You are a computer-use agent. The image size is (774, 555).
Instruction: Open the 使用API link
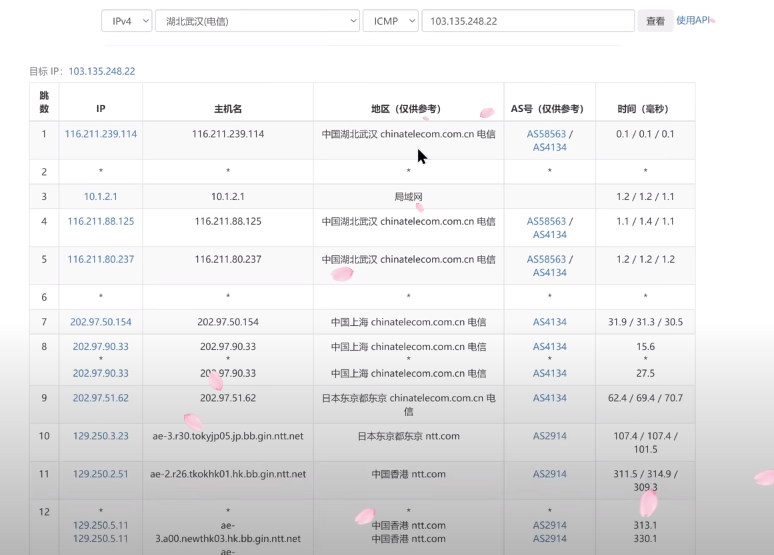[693, 20]
